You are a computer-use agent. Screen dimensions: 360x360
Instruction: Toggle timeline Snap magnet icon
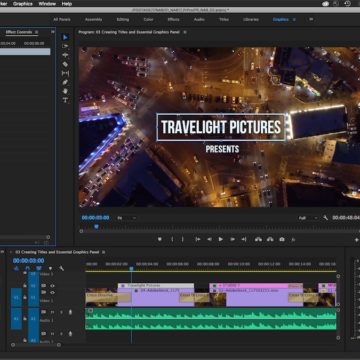(x=28, y=268)
